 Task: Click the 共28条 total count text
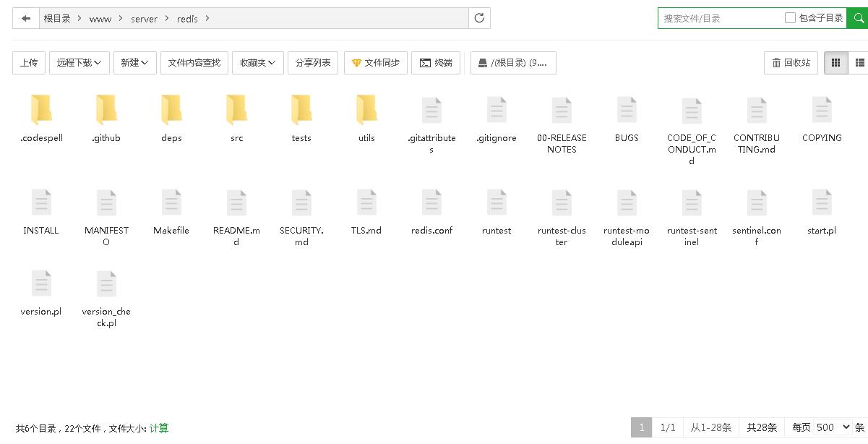click(x=762, y=427)
